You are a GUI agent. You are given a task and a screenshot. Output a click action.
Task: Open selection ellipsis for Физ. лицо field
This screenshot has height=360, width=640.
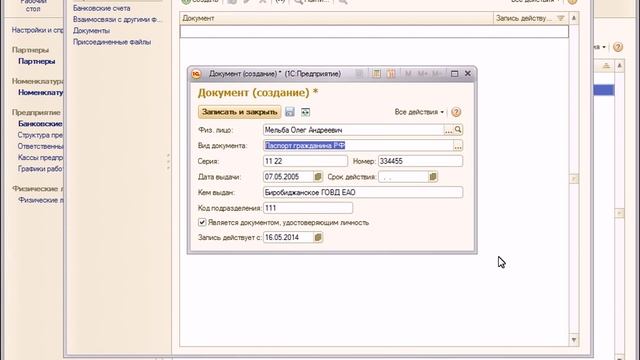tap(449, 130)
